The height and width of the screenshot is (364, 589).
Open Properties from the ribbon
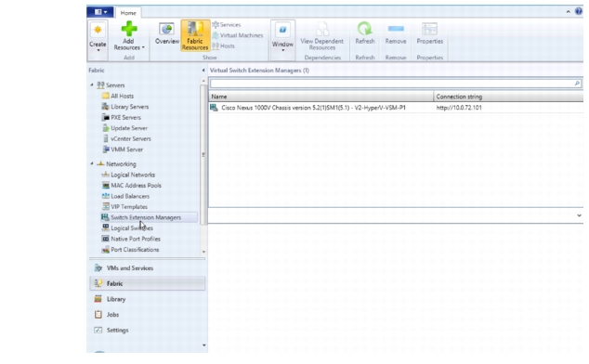(430, 33)
